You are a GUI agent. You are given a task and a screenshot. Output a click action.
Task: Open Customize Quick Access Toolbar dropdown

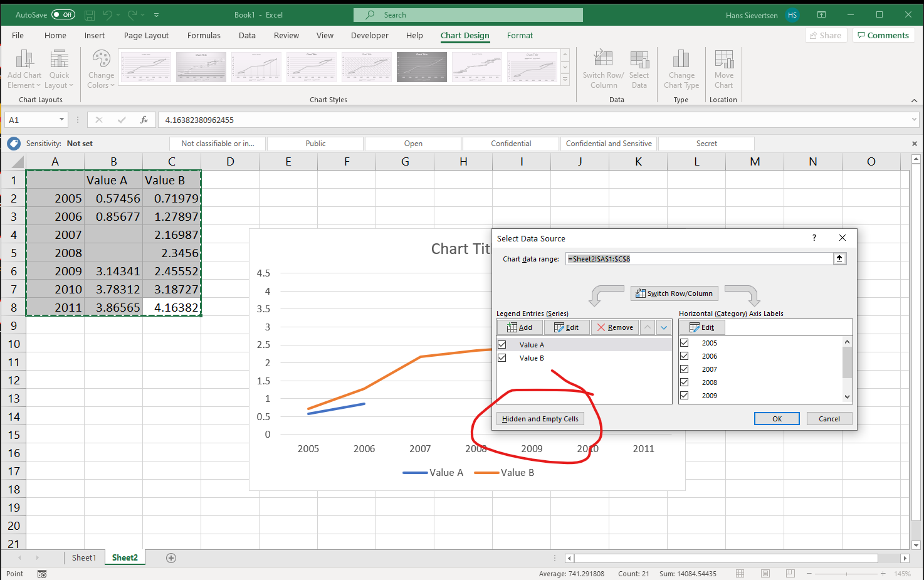click(x=156, y=14)
